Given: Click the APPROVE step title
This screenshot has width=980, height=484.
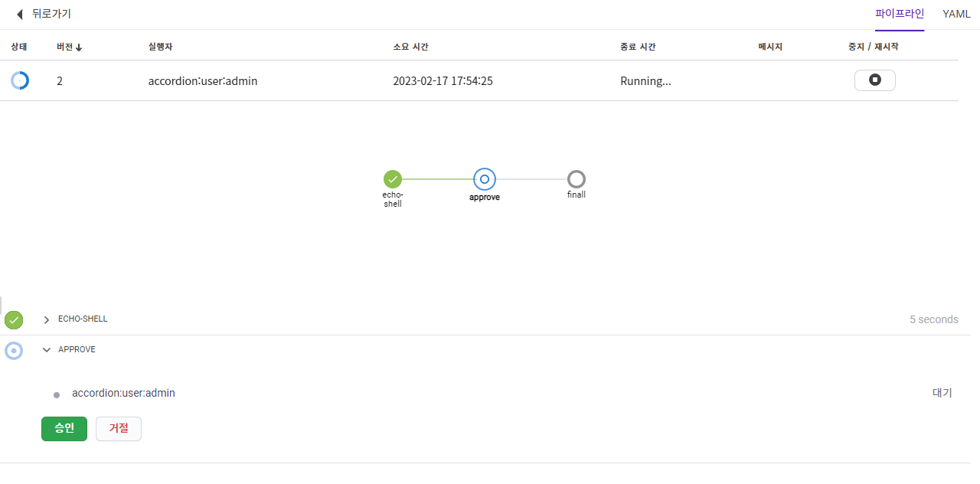Looking at the screenshot, I should 77,349.
